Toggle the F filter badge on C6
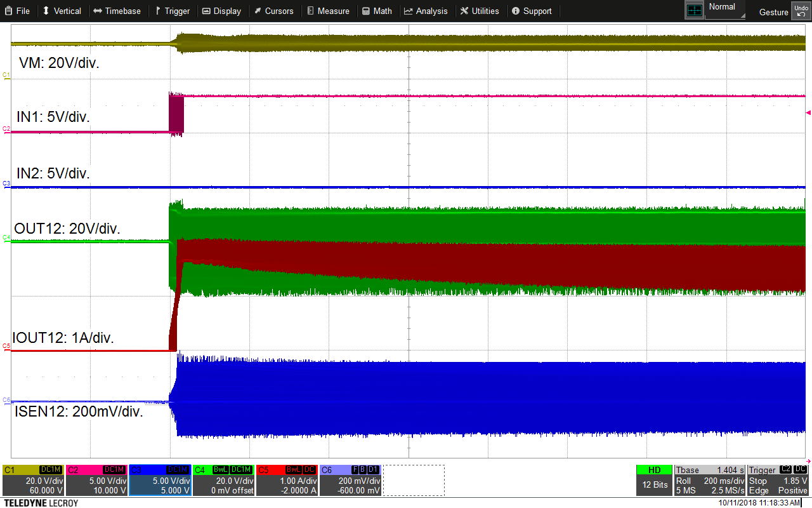812x508 pixels. 354,469
